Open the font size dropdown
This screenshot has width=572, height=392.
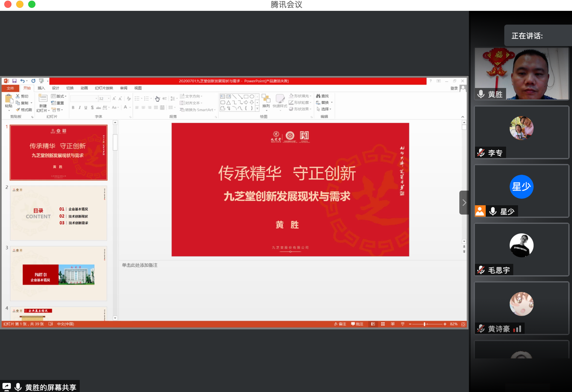pyautogui.click(x=109, y=99)
